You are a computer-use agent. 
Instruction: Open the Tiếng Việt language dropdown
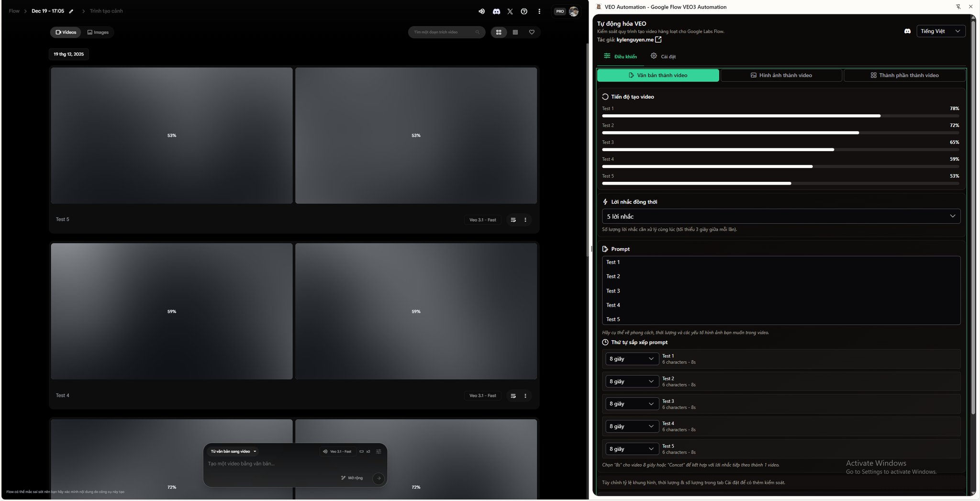[941, 31]
